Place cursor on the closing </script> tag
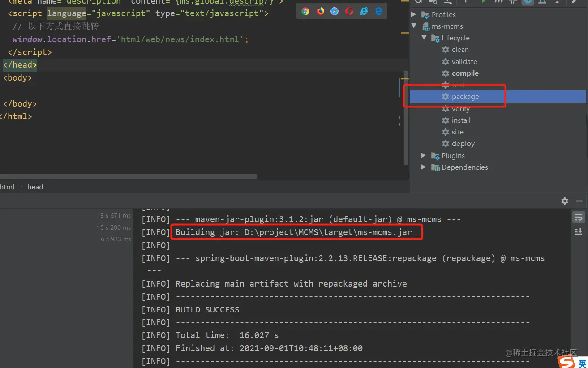 point(30,52)
